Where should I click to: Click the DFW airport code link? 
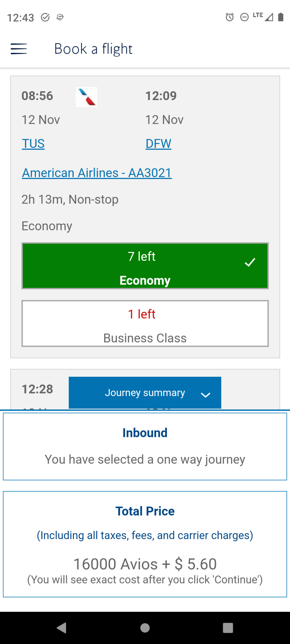click(x=158, y=144)
